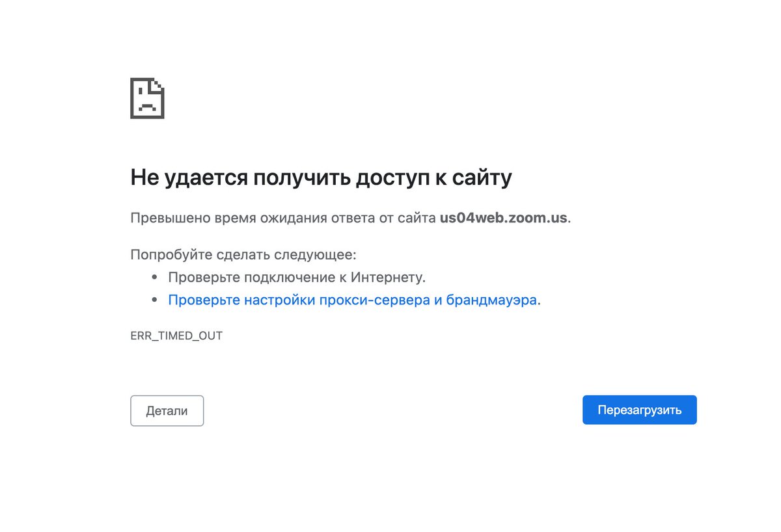Open firewall troubleshooting via the blue link
Viewport: 781px width, 532px height.
click(x=353, y=300)
